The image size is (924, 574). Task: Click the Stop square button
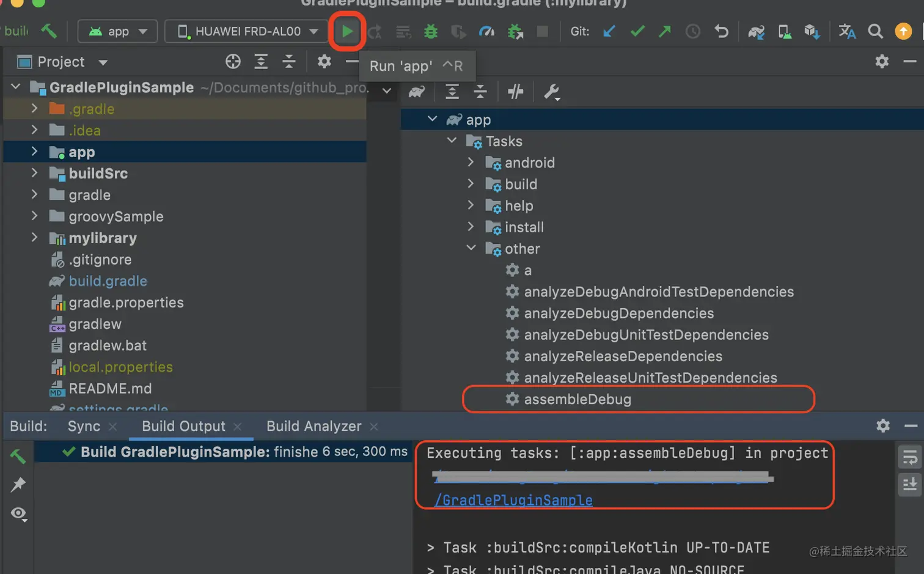pos(542,31)
